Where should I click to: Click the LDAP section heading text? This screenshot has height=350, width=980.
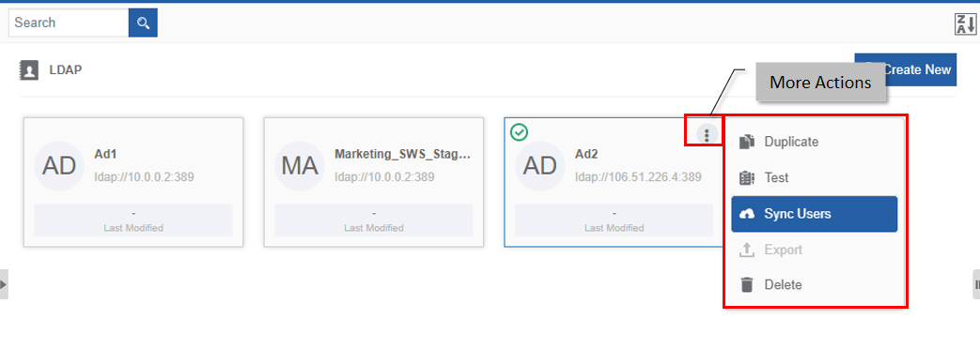[x=66, y=69]
